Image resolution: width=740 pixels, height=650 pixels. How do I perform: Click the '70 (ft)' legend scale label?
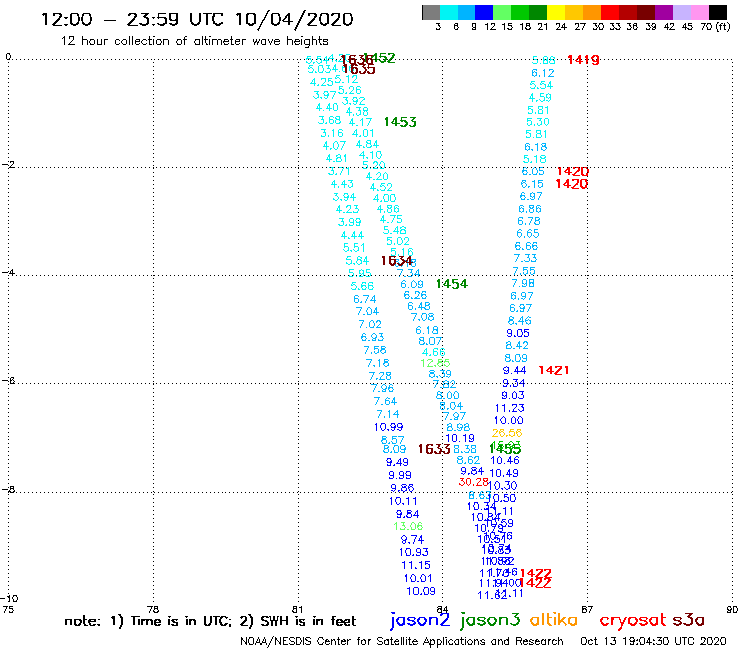(x=715, y=27)
